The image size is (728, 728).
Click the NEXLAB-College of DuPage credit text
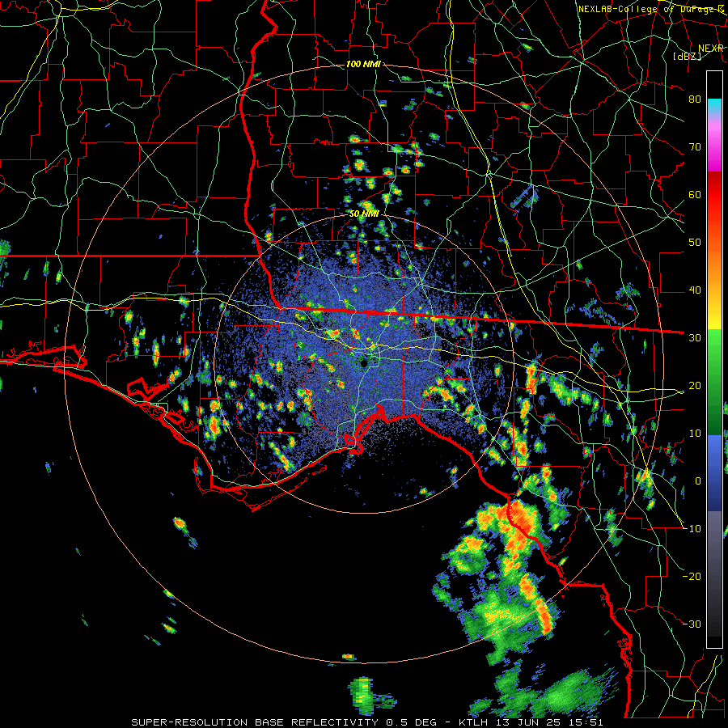pos(650,9)
